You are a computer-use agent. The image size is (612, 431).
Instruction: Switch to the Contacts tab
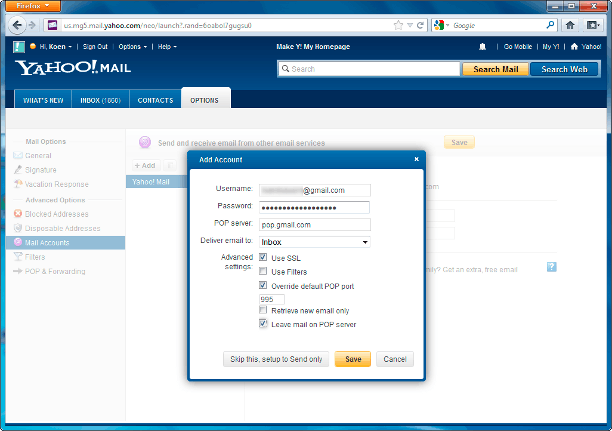pyautogui.click(x=155, y=100)
